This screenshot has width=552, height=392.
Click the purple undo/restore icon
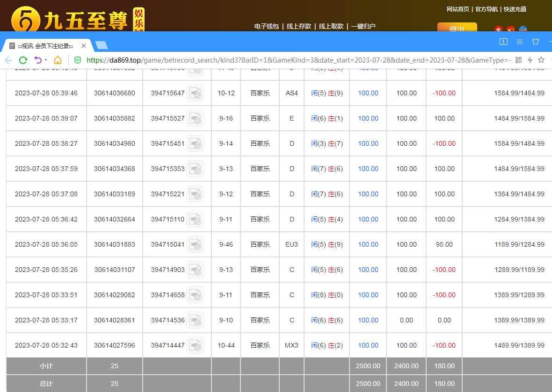[38, 60]
